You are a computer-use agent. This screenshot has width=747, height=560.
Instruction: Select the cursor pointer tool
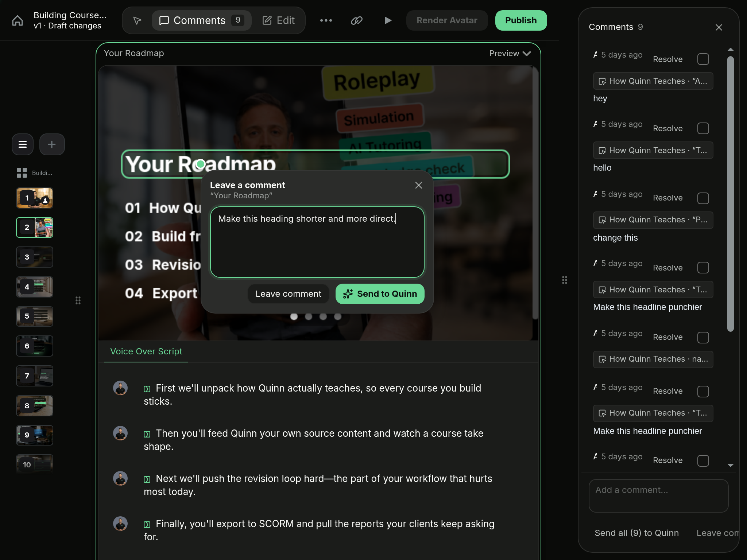[137, 20]
